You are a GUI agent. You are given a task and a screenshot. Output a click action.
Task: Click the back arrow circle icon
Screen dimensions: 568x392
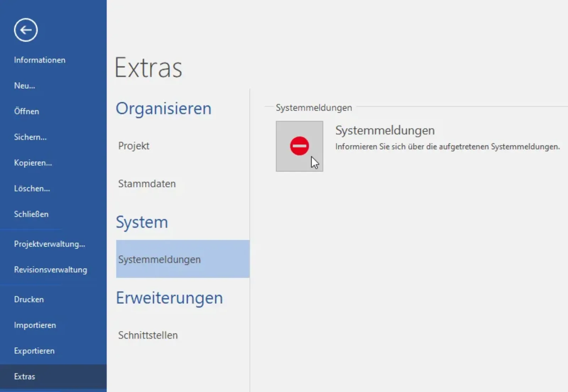26,30
